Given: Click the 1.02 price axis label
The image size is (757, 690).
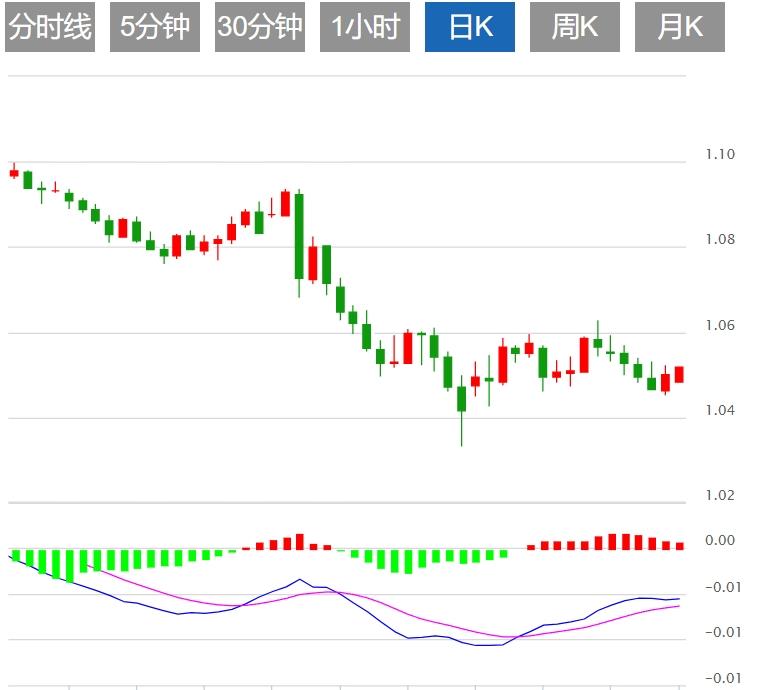Looking at the screenshot, I should [x=719, y=496].
